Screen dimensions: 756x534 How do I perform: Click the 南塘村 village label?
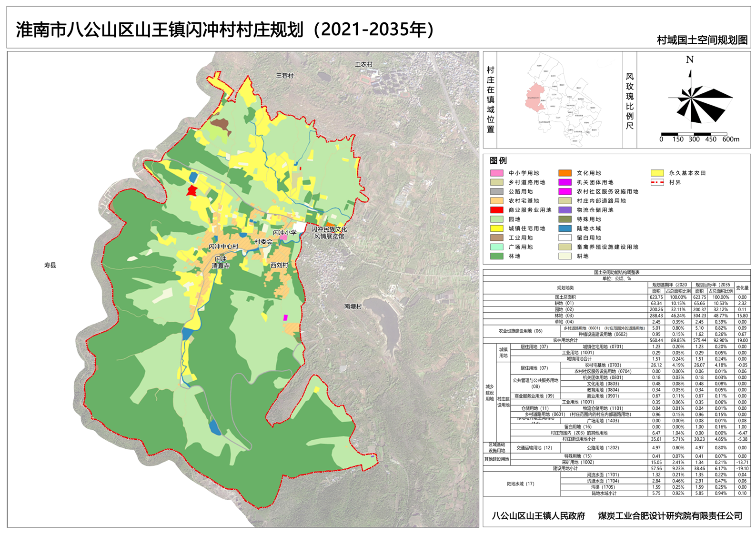pos(353,307)
